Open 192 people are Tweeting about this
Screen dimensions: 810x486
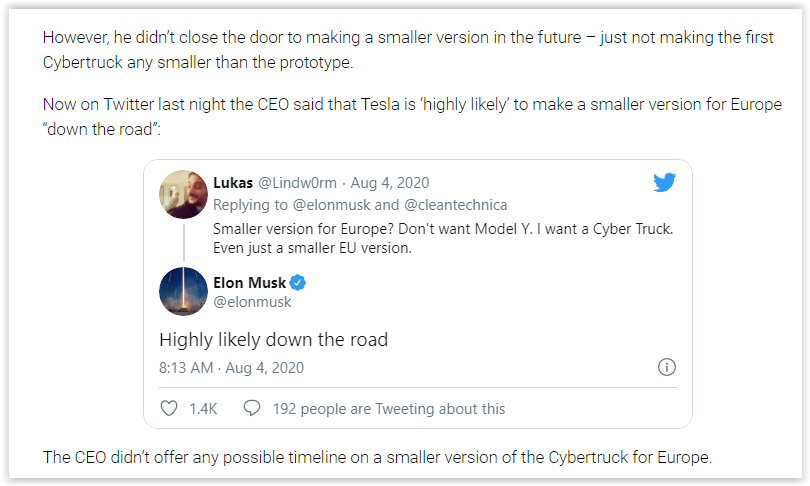(x=389, y=409)
